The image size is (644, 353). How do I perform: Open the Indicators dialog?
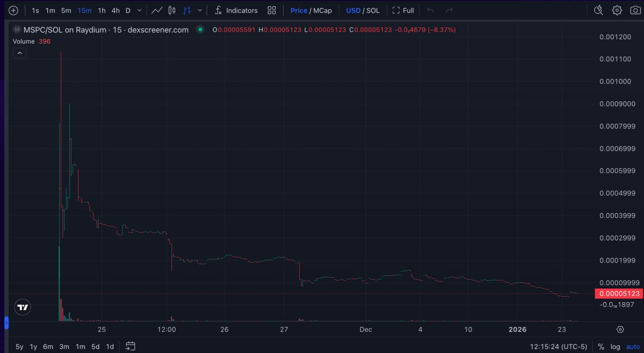click(236, 10)
